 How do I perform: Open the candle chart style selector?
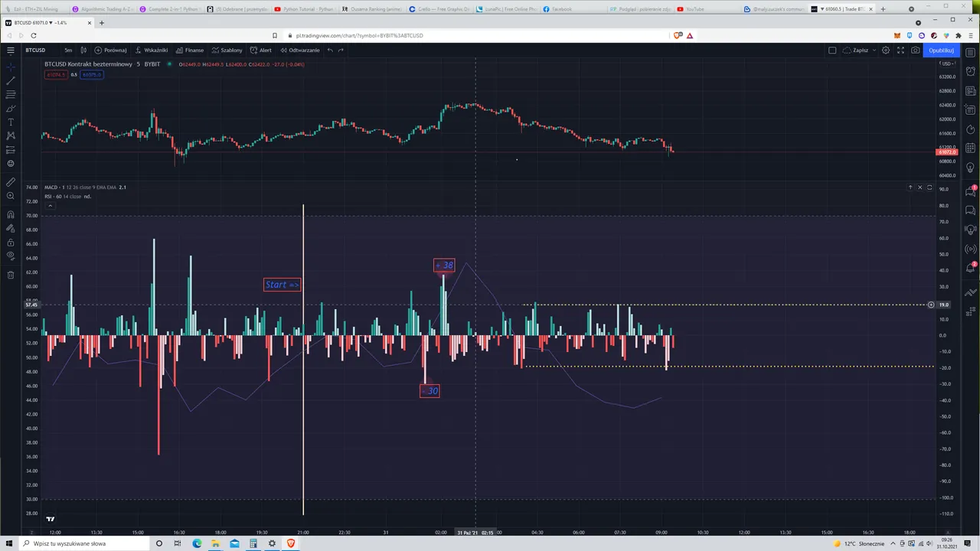pyautogui.click(x=83, y=50)
